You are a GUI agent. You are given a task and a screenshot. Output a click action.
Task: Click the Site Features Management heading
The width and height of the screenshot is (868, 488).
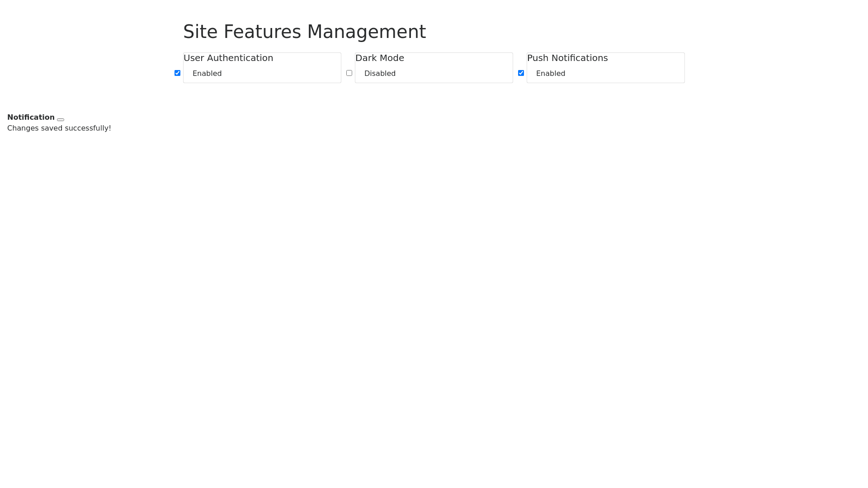[x=304, y=32]
